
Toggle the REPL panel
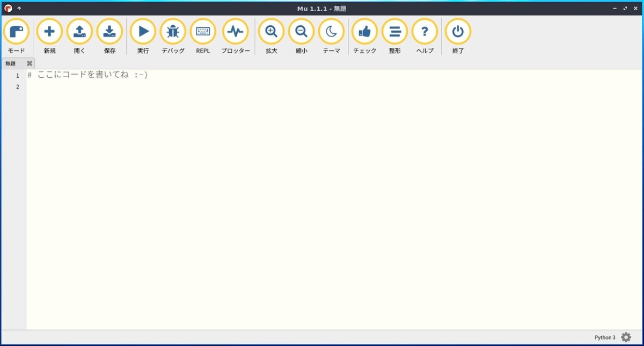click(x=203, y=36)
